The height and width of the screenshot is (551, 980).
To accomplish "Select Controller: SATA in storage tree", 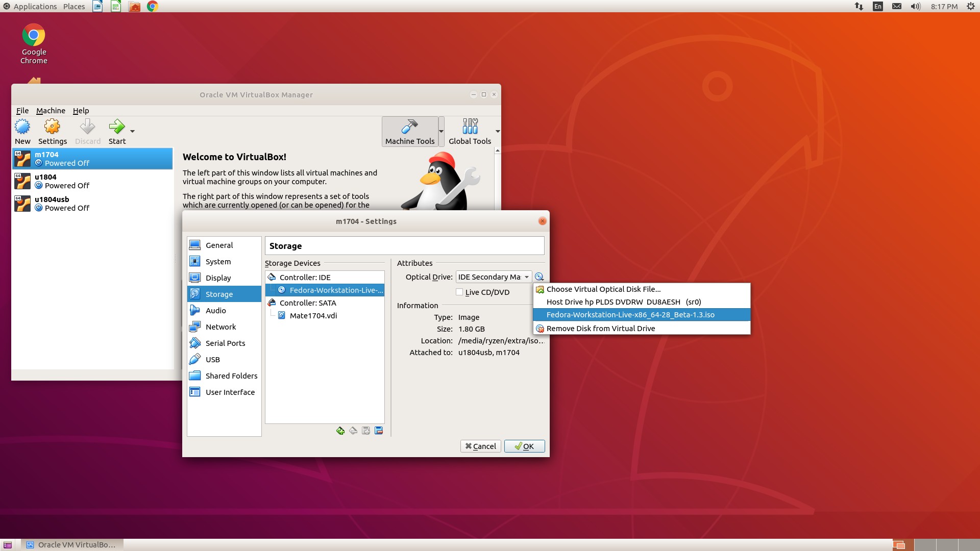I will tap(325, 303).
